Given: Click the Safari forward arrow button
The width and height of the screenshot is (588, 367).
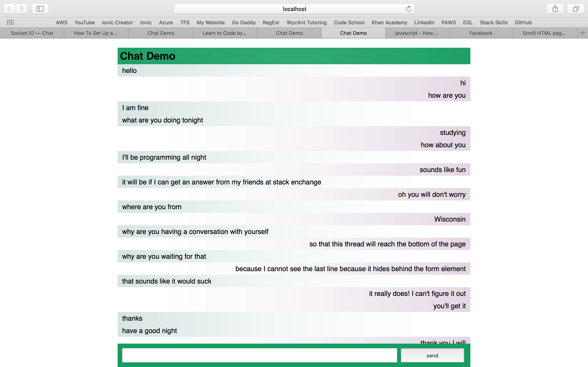Looking at the screenshot, I should tap(22, 9).
